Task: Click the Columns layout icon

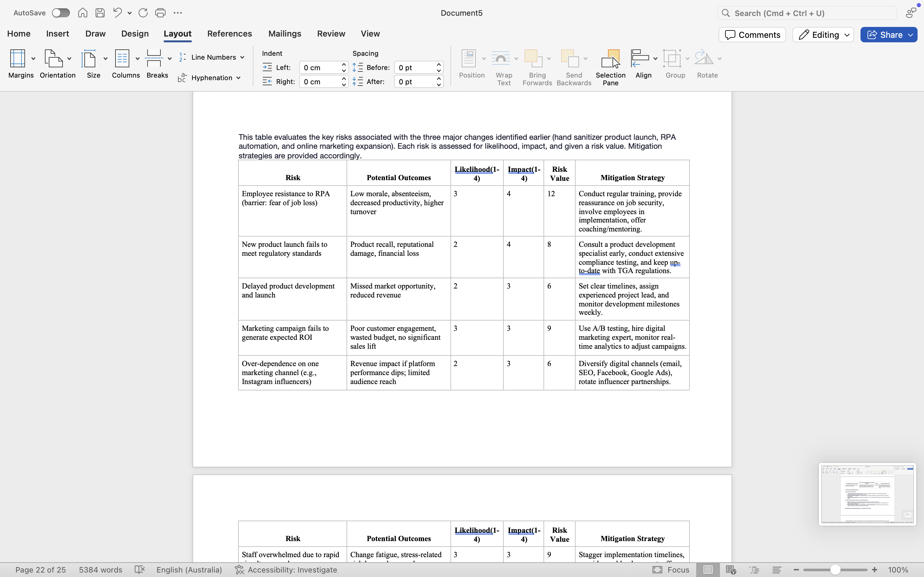Action: click(122, 59)
